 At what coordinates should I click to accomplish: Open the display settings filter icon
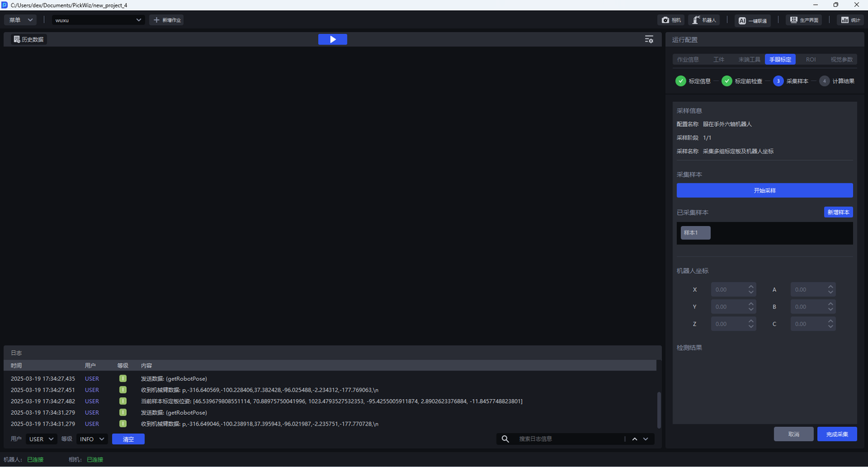[x=649, y=39]
